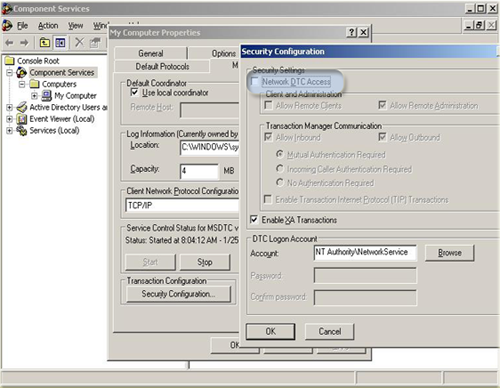Click the Remote Host field
The height and width of the screenshot is (388, 500).
pyautogui.click(x=209, y=110)
